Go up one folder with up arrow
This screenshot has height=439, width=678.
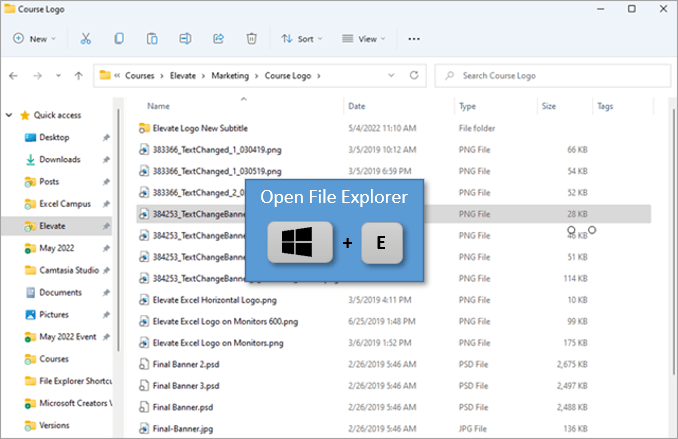point(78,75)
